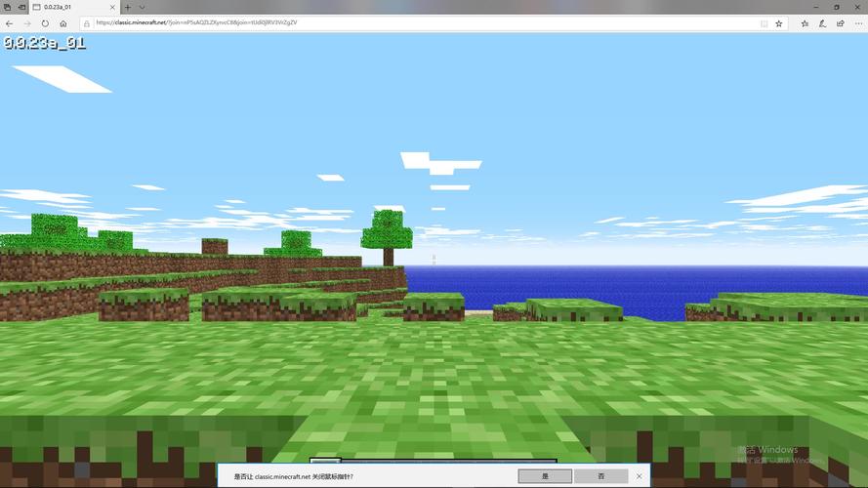Click 否 to deny pointer lock
This screenshot has width=868, height=488.
[600, 476]
